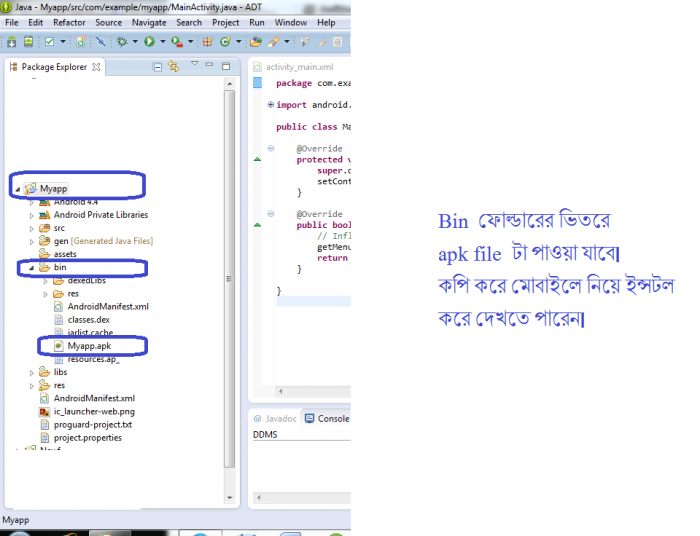Open New Java Class dropdown arrow
The height and width of the screenshot is (536, 700).
238,42
